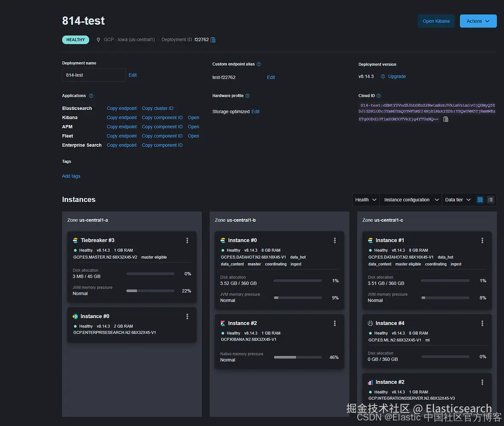Edit the custom endpoint alias

pos(271,78)
